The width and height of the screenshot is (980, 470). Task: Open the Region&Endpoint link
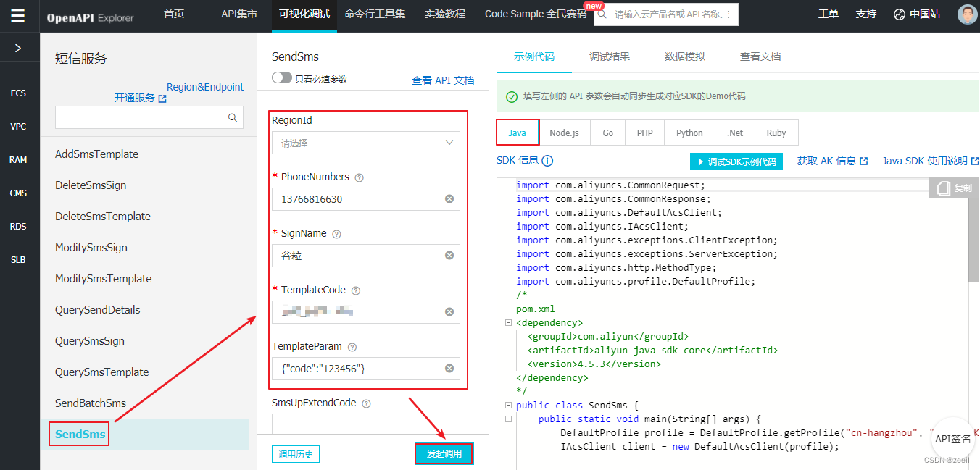[205, 87]
